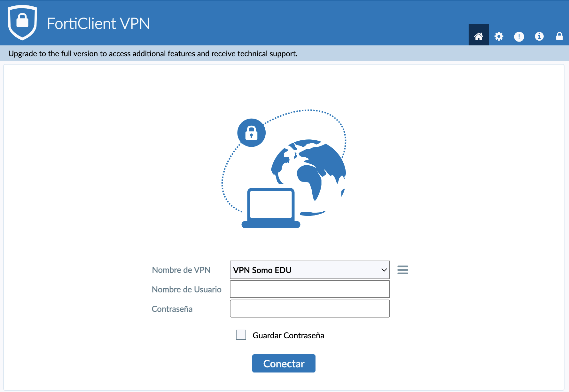Click the padlock icon in top toolbar
Image resolution: width=569 pixels, height=392 pixels.
559,36
